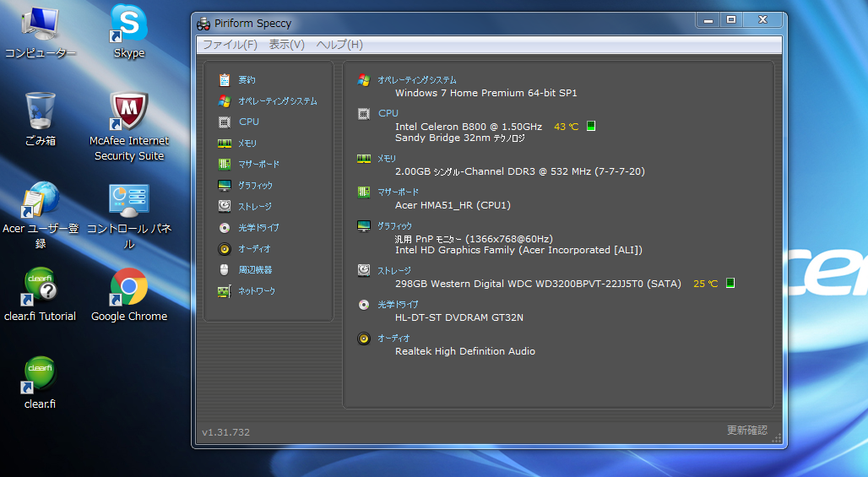Open the オーディオ heading link in summary
The image size is (868, 477).
click(393, 338)
